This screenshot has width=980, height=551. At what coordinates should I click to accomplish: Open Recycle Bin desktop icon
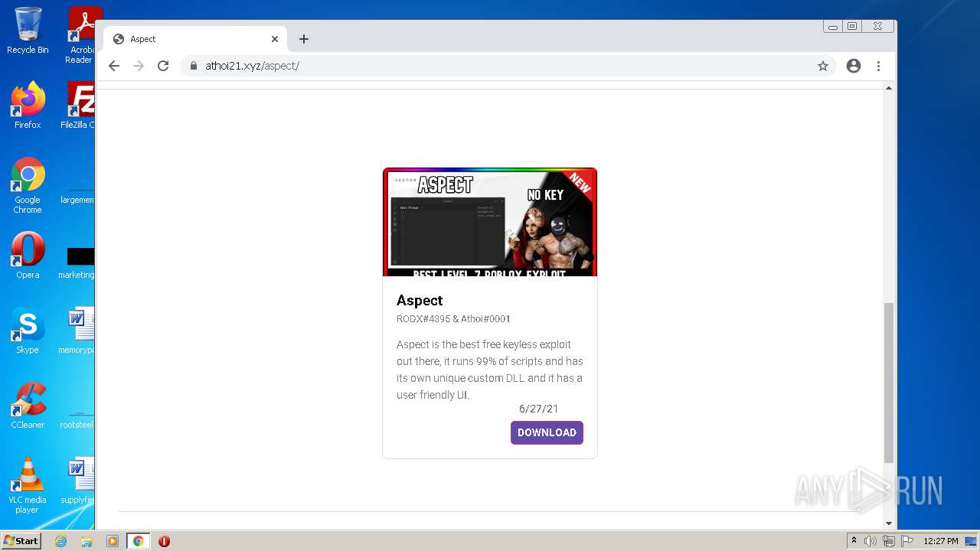28,31
